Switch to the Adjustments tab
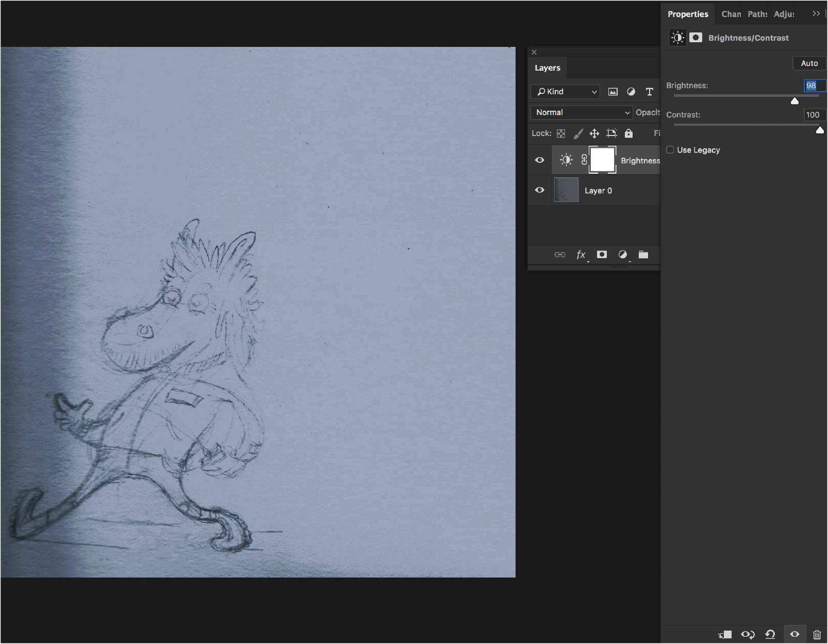Image resolution: width=828 pixels, height=644 pixels. (x=784, y=14)
